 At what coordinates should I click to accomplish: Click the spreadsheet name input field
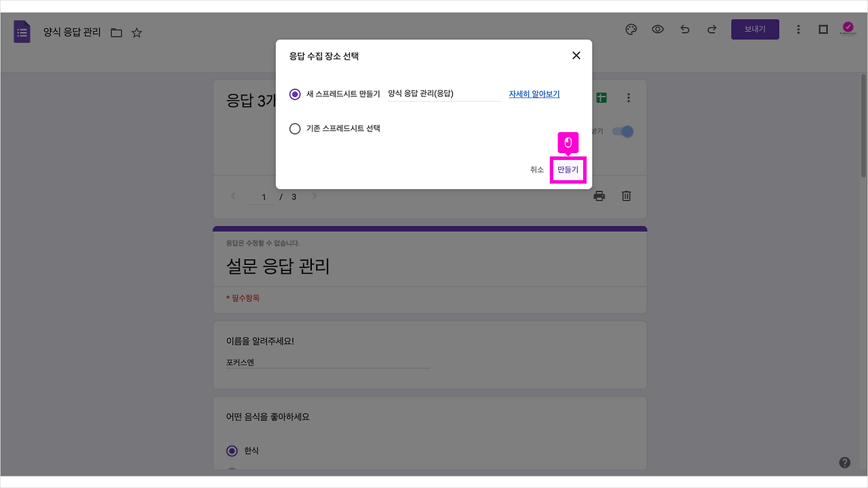pos(444,94)
